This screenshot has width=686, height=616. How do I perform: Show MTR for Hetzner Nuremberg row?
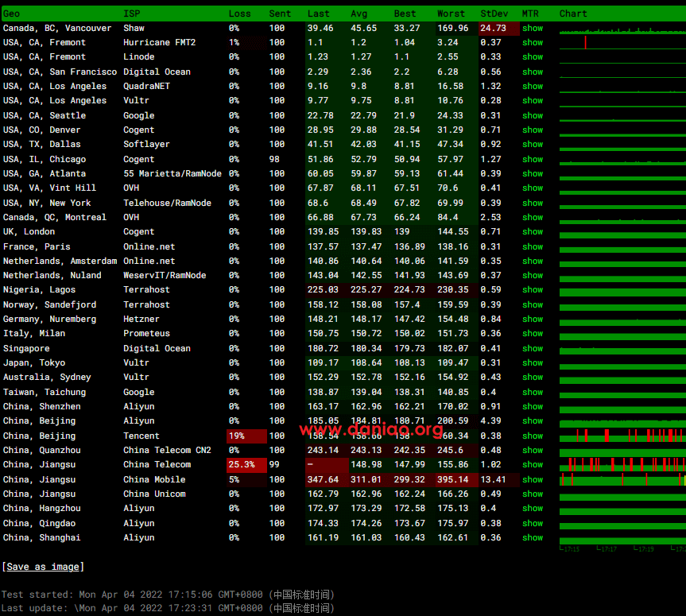(x=533, y=320)
